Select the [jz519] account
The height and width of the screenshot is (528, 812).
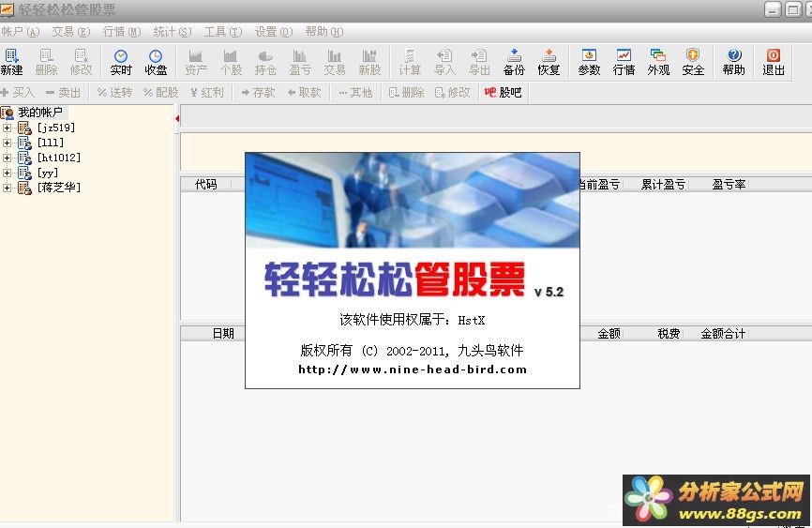56,128
